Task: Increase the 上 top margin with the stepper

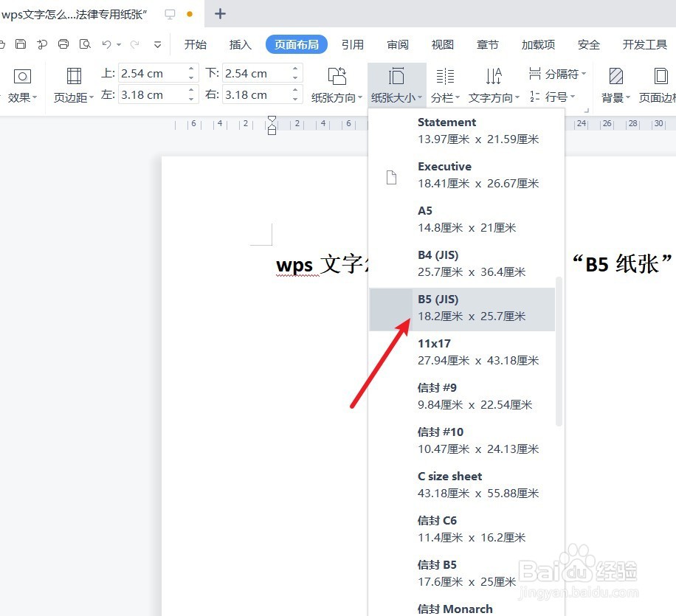Action: (191, 69)
